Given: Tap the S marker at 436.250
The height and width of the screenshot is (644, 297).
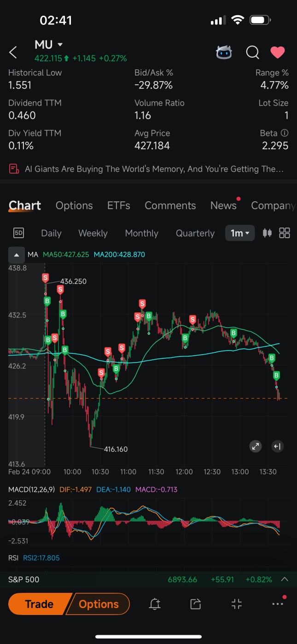Looking at the screenshot, I should click(x=45, y=277).
